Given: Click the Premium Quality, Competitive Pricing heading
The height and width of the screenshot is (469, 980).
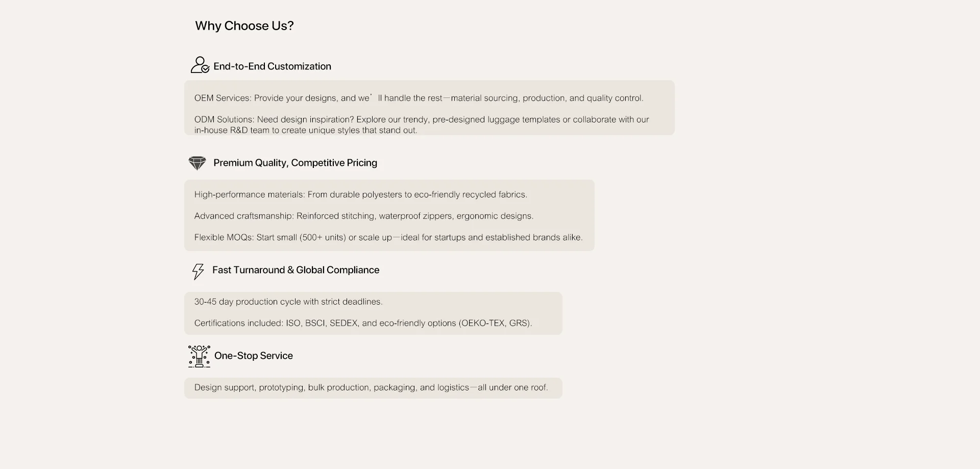Looking at the screenshot, I should point(295,163).
